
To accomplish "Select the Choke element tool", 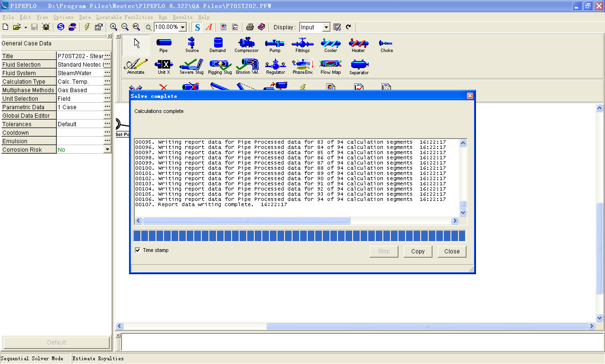I will [386, 45].
